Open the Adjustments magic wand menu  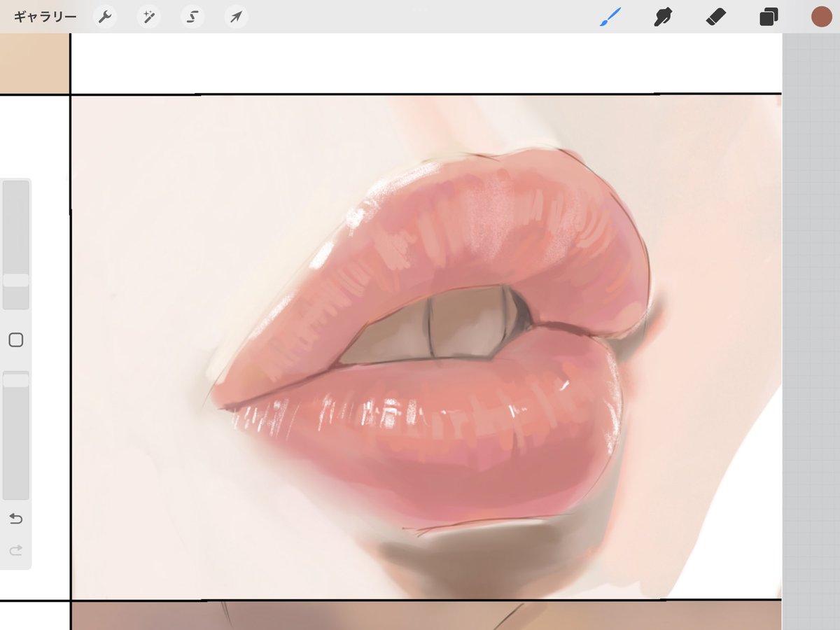148,17
